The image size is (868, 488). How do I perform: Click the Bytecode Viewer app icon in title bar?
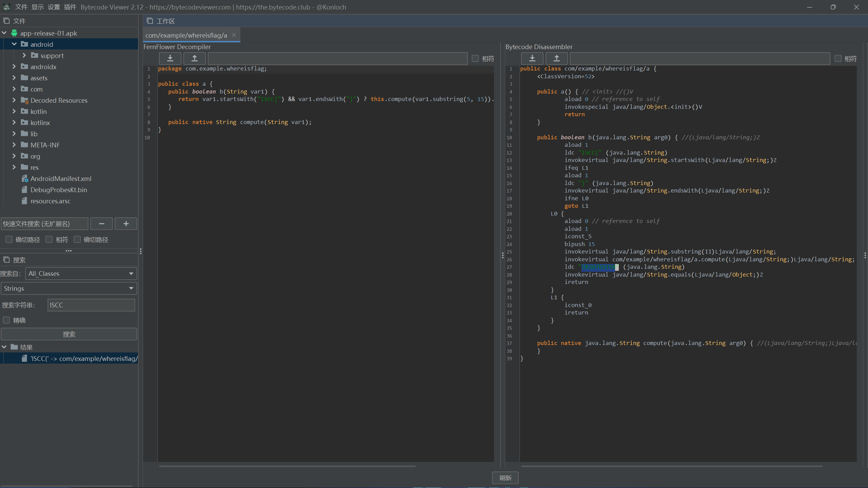click(6, 7)
